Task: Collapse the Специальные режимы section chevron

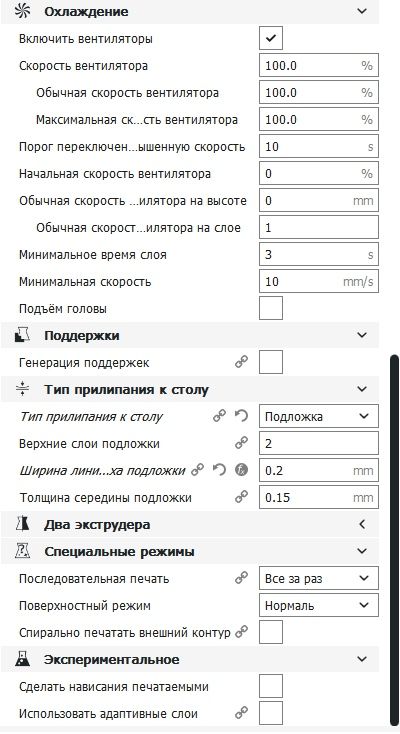Action: tap(362, 551)
